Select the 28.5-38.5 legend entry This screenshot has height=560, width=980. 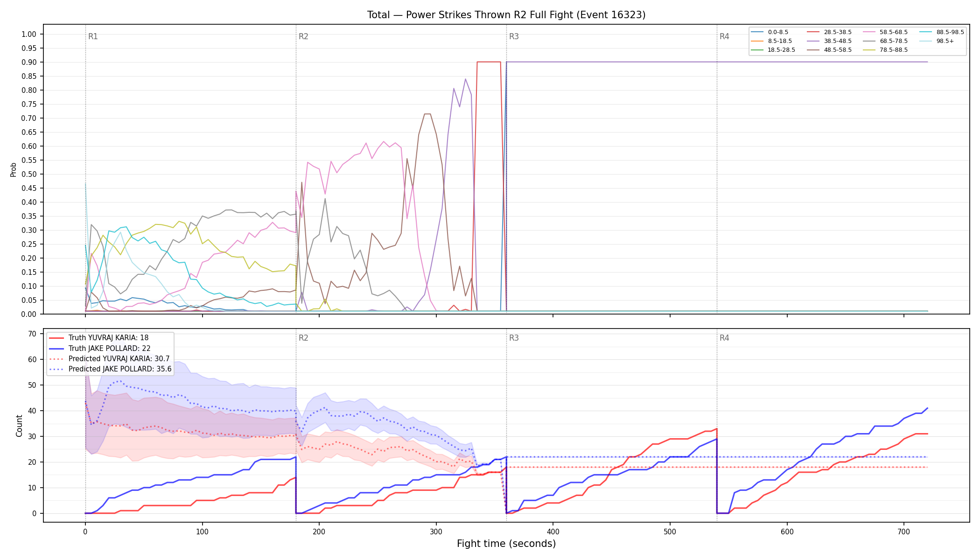click(829, 32)
